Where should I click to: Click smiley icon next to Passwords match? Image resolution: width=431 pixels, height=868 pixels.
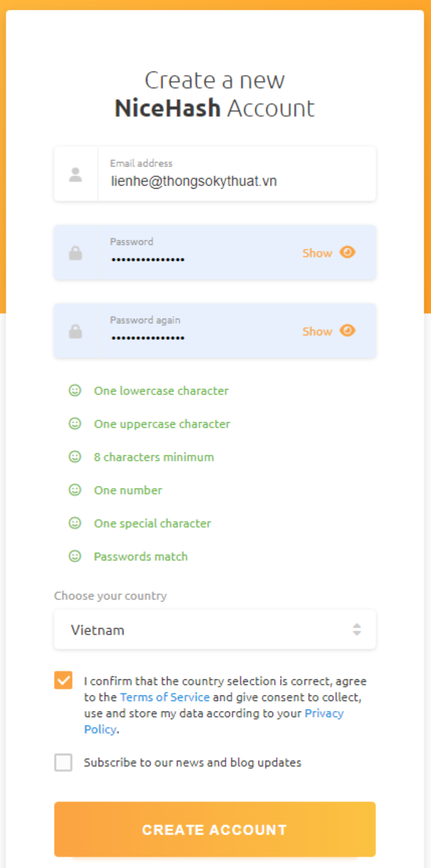75,556
